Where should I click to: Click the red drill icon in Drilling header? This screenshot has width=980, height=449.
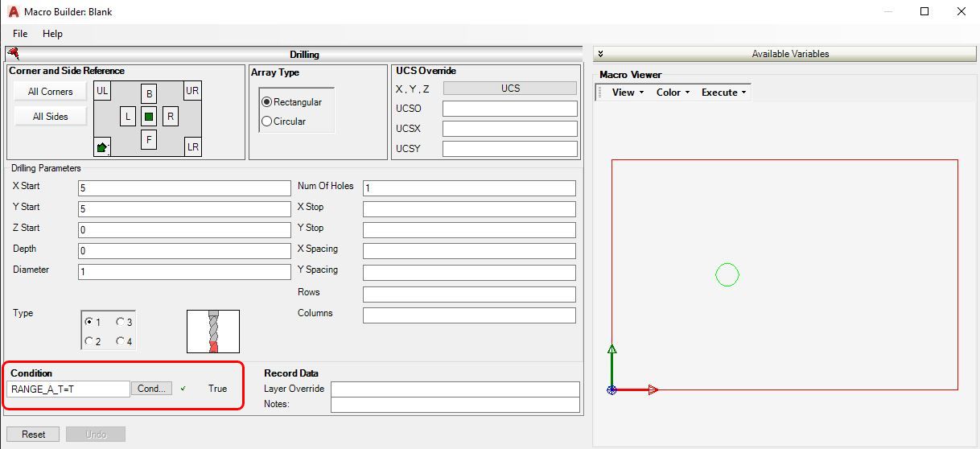point(13,54)
